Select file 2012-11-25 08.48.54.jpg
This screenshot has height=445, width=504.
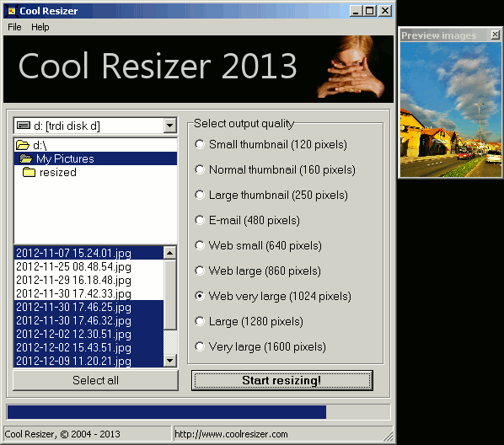click(89, 266)
